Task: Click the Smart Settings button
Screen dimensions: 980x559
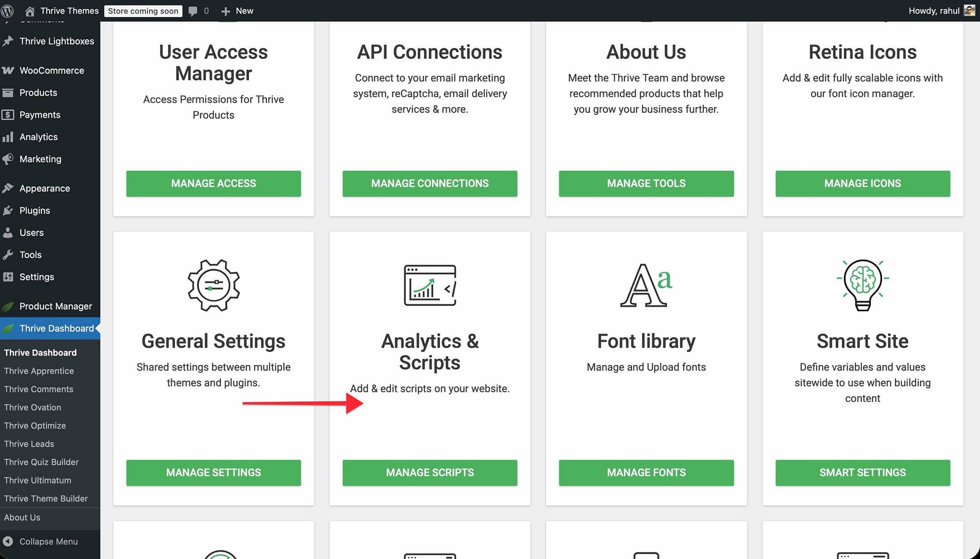Action: point(862,473)
